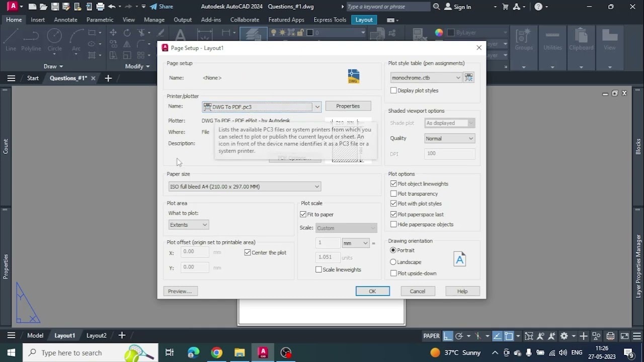Click the Preview... button
This screenshot has width=644, height=362.
click(x=180, y=291)
